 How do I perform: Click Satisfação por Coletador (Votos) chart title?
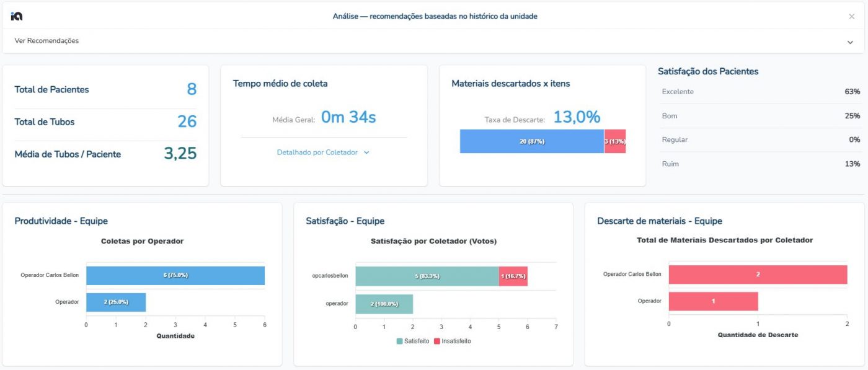point(433,241)
